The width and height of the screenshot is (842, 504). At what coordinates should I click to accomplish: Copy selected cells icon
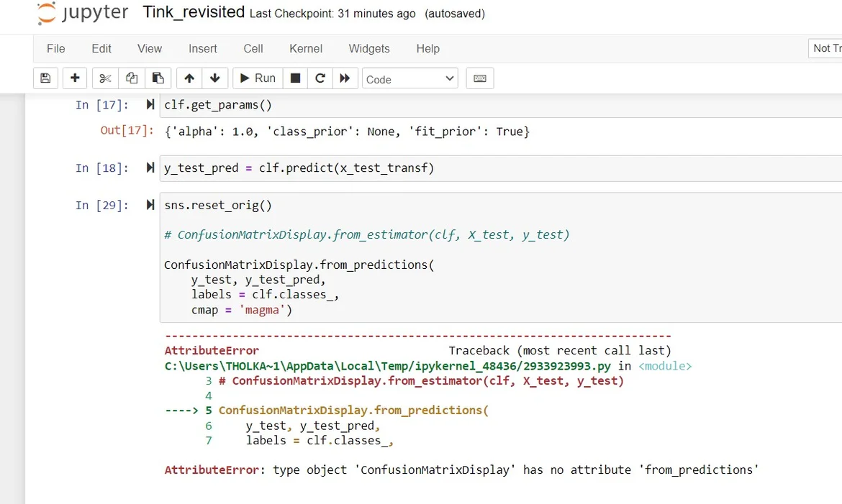[131, 78]
